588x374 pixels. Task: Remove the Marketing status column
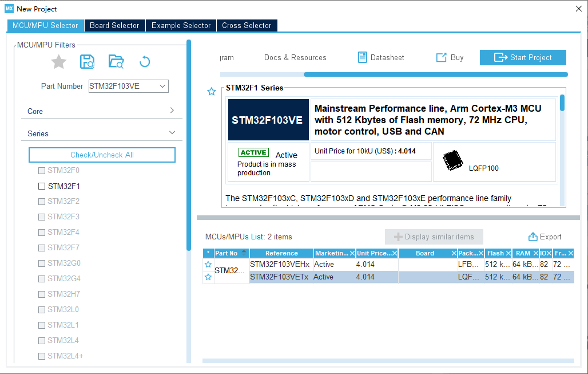pos(352,254)
